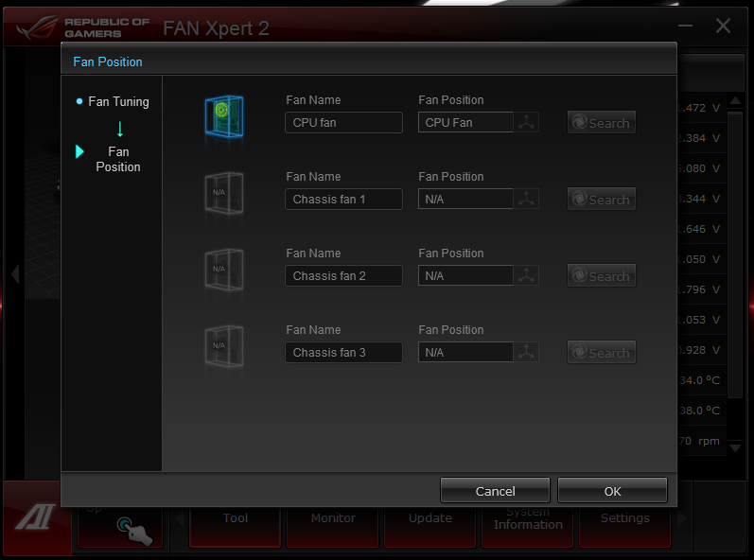754x560 pixels.
Task: Open Chassis fan 3 N/A position dropdown
Action: pos(465,352)
